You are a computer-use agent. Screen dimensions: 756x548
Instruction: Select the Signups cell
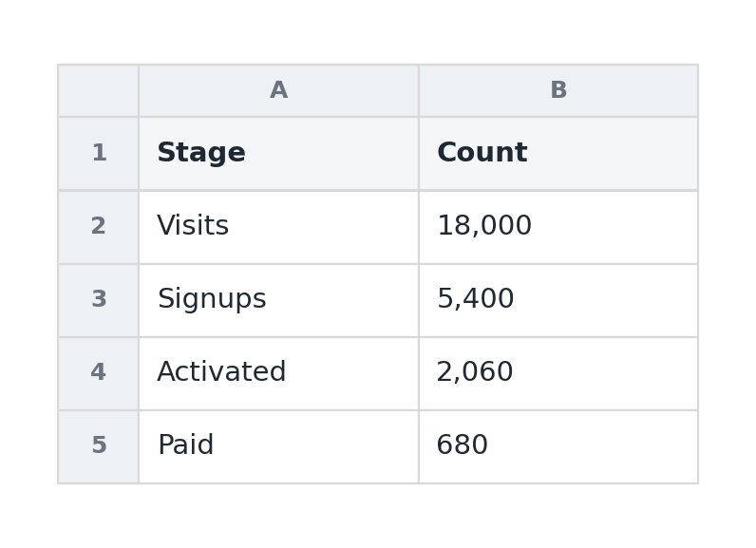click(x=278, y=301)
